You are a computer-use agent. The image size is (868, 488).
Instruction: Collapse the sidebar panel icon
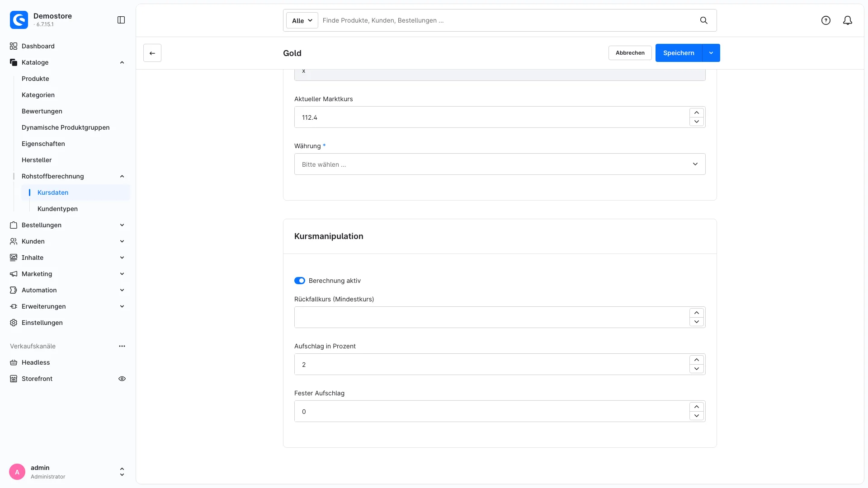pyautogui.click(x=121, y=20)
